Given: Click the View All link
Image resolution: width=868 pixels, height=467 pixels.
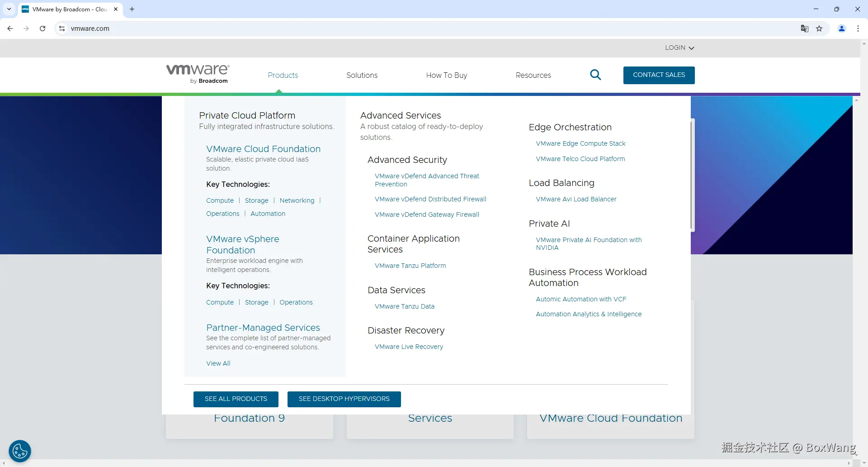Looking at the screenshot, I should click(x=218, y=363).
